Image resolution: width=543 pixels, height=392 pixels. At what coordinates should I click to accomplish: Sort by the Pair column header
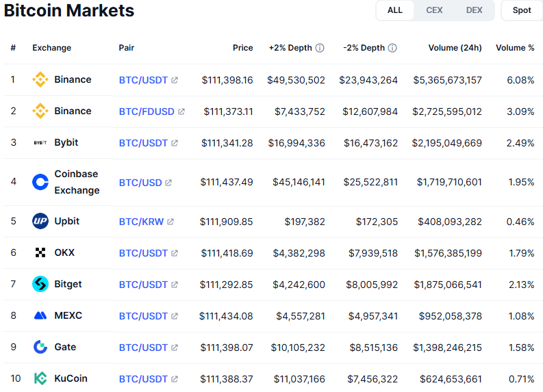[x=127, y=48]
